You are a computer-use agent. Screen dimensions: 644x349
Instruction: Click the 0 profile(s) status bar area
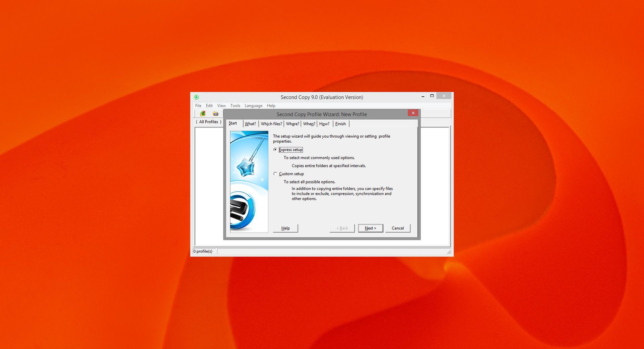tap(203, 251)
